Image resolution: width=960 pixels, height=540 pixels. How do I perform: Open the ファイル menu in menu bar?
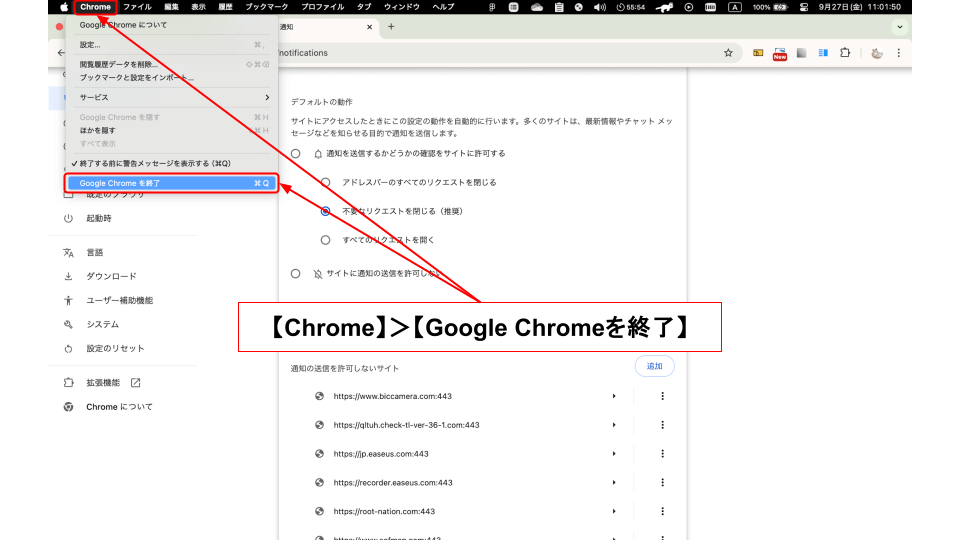pos(137,7)
